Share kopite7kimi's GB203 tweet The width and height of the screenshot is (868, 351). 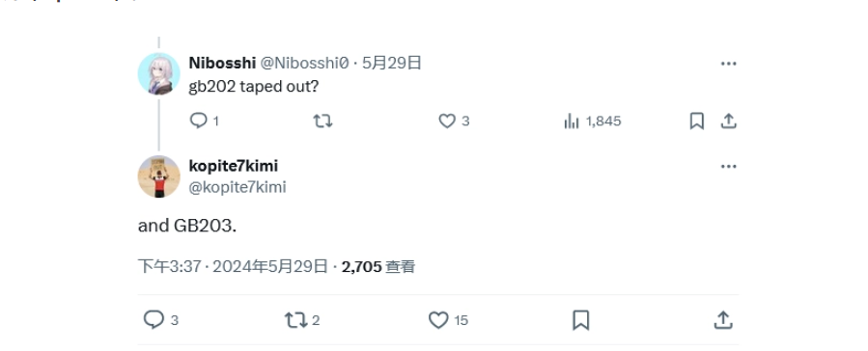tap(723, 320)
